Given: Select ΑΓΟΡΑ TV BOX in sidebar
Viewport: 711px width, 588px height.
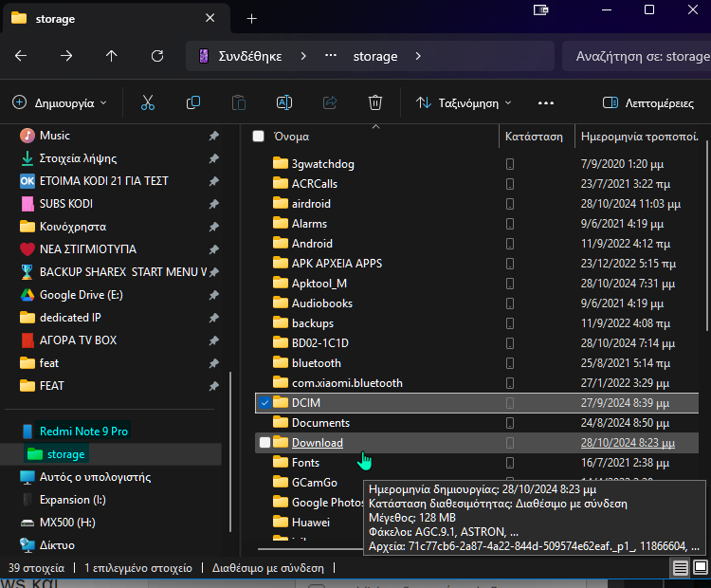Looking at the screenshot, I should tap(78, 340).
